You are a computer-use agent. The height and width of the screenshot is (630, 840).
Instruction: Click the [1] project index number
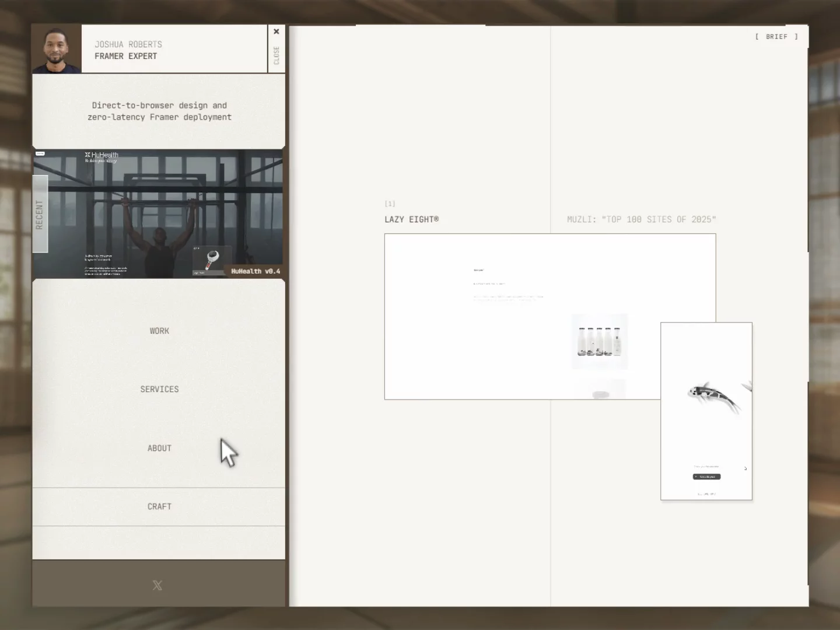tap(390, 204)
